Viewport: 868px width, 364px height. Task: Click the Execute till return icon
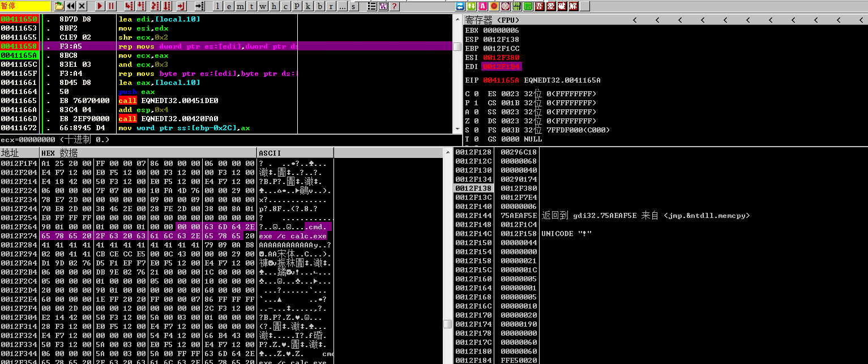[181, 6]
